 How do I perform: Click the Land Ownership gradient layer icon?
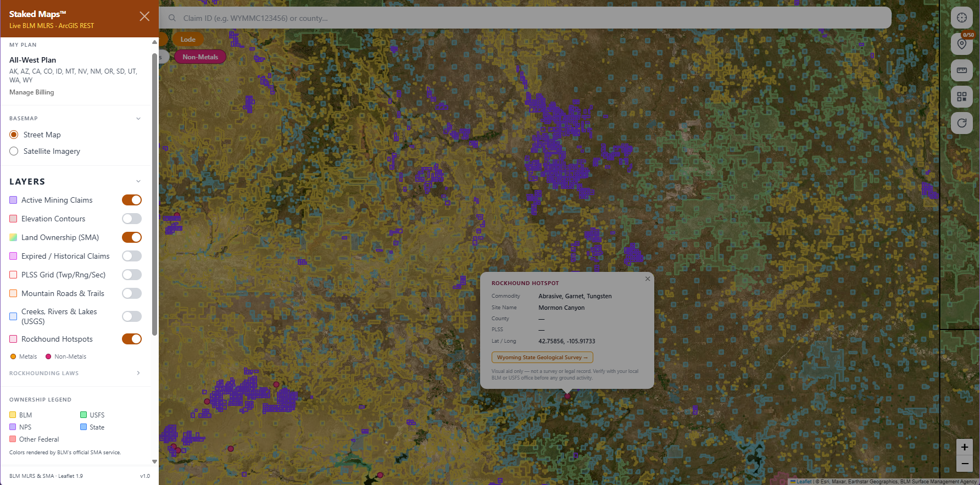pos(13,237)
